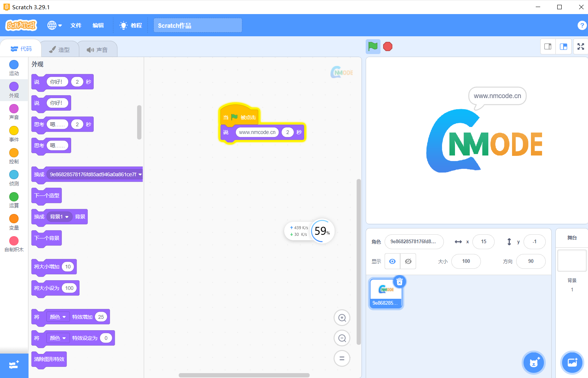The image size is (588, 378).
Task: Click the 当旗帜被点击 hat block
Action: (239, 116)
